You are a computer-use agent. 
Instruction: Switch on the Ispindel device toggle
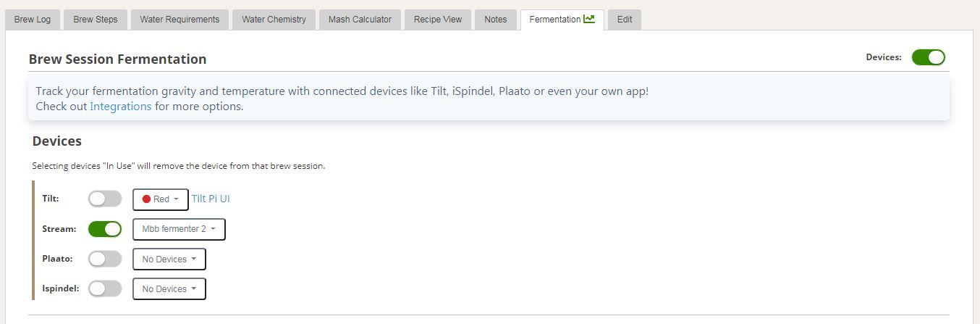tap(105, 288)
